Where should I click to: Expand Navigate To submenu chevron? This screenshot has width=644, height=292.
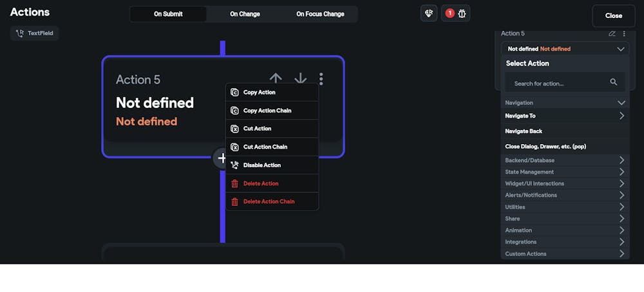622,116
